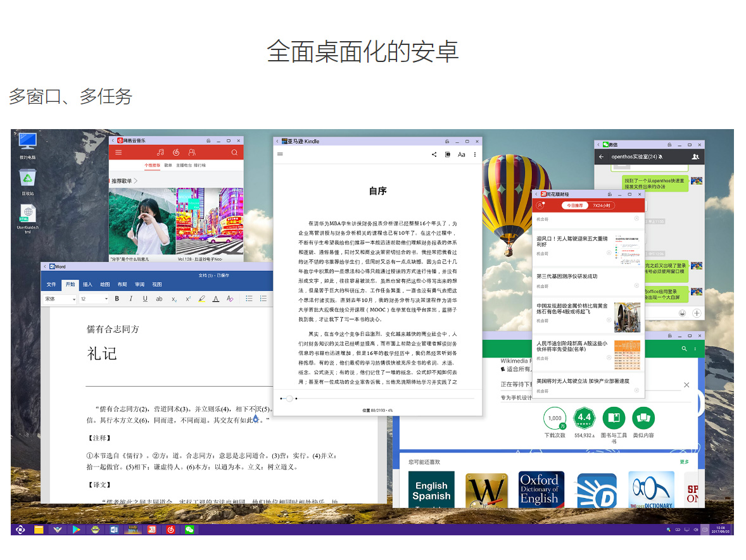Dismiss the 第三代基因测序仪 news item
Image resolution: width=746 pixels, height=560 pixels.
(636, 286)
